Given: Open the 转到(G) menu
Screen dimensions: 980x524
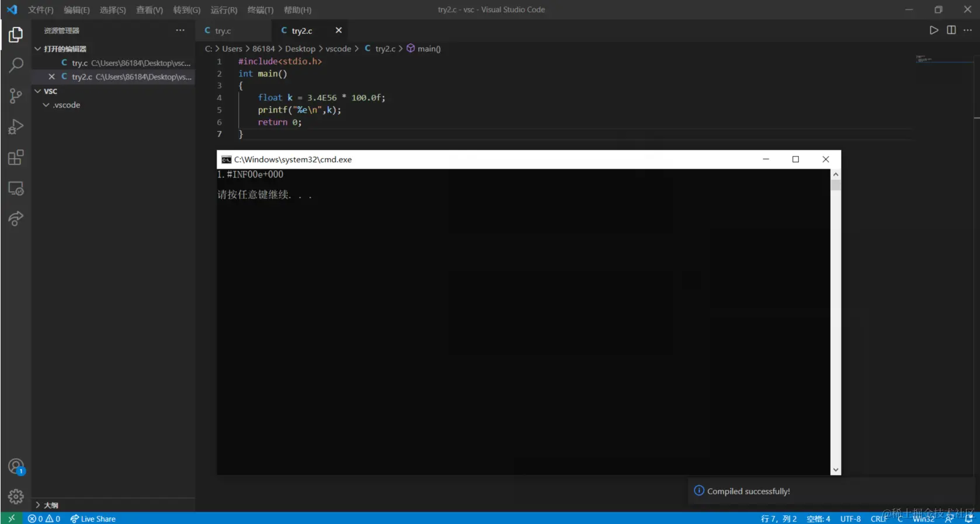Looking at the screenshot, I should point(187,10).
